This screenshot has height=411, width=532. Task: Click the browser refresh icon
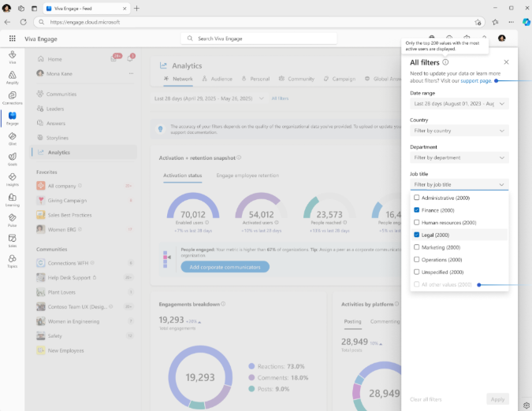23,22
